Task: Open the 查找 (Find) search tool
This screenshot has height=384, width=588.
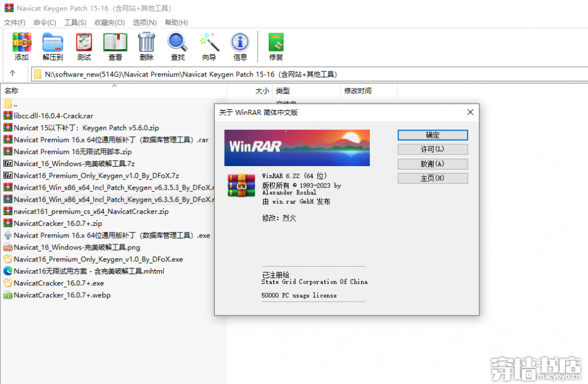Action: 177,46
